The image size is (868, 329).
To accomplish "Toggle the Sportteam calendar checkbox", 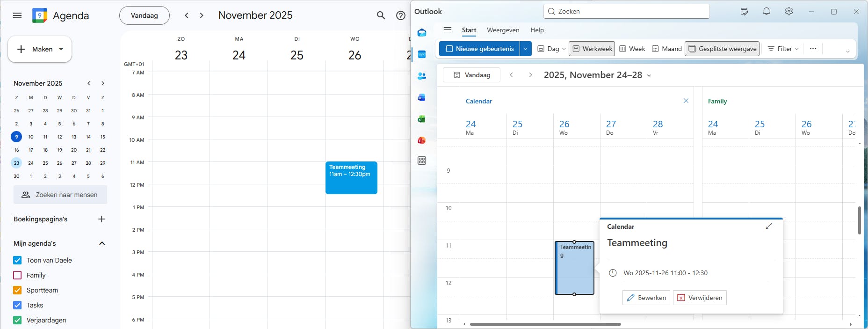I will 17,290.
